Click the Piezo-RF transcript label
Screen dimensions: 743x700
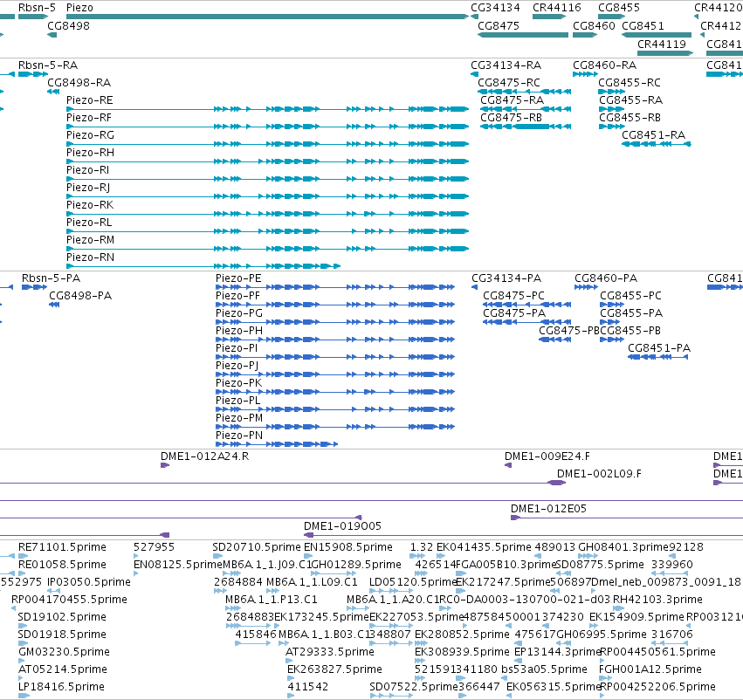point(89,118)
